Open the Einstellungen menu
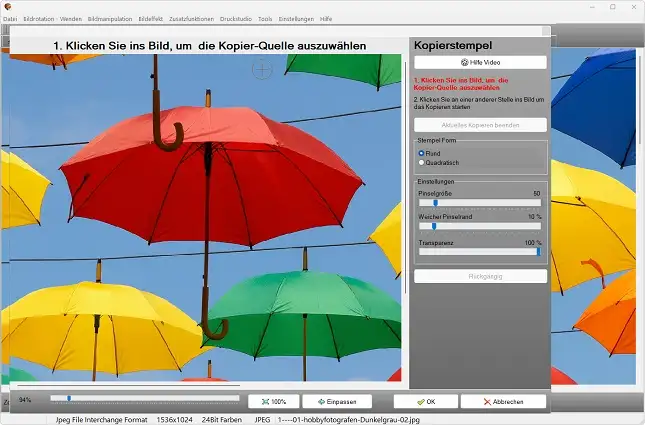 tap(295, 19)
